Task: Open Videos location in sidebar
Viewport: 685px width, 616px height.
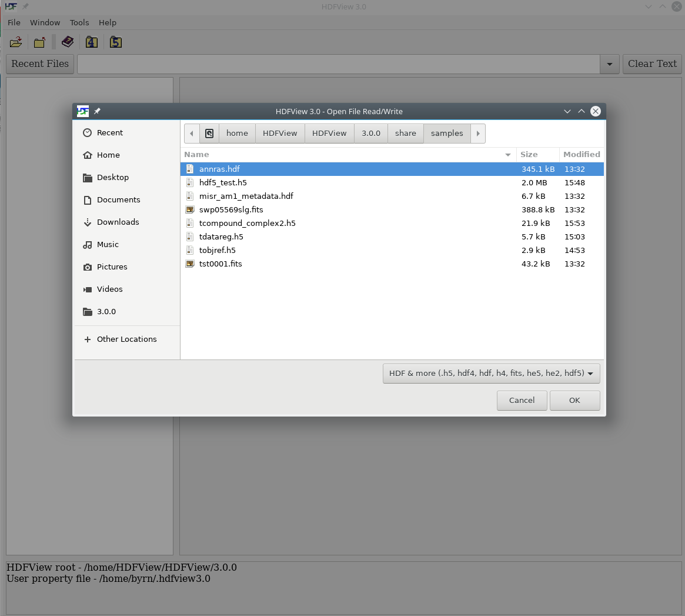Action: (x=127, y=289)
